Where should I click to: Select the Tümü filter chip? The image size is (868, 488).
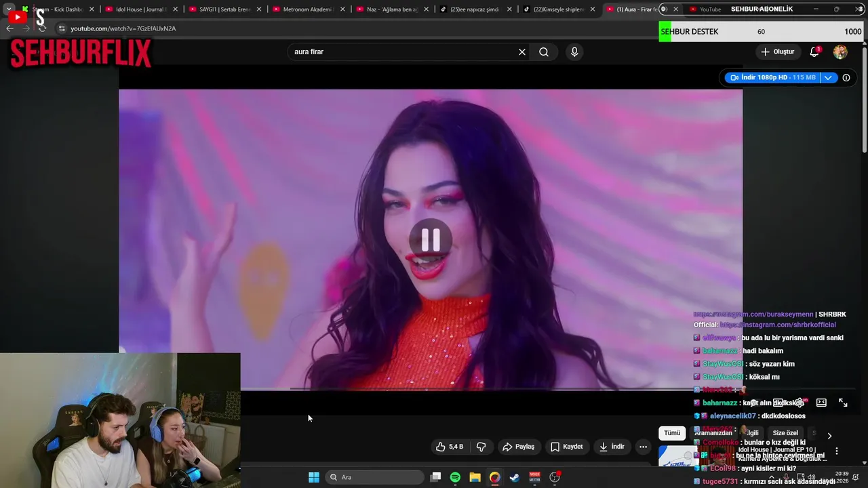tap(672, 433)
